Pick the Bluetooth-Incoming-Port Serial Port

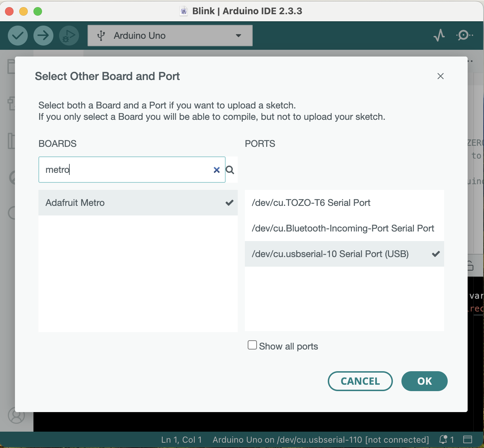(x=344, y=228)
